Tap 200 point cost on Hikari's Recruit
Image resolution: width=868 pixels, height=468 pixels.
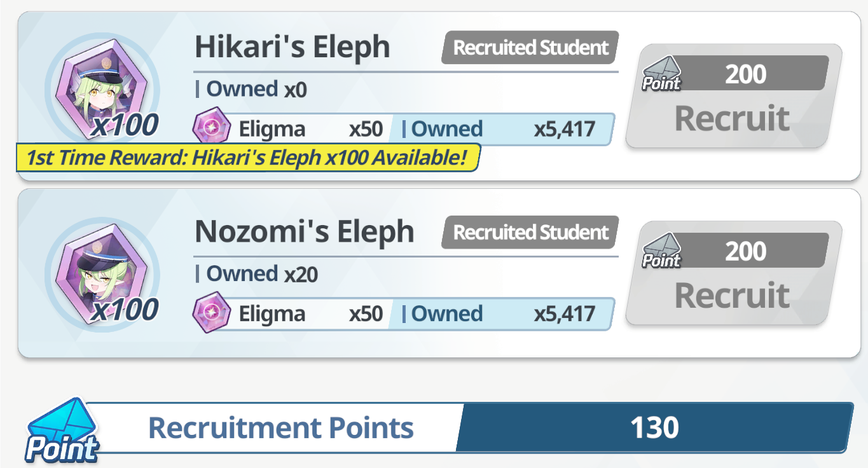tap(745, 74)
